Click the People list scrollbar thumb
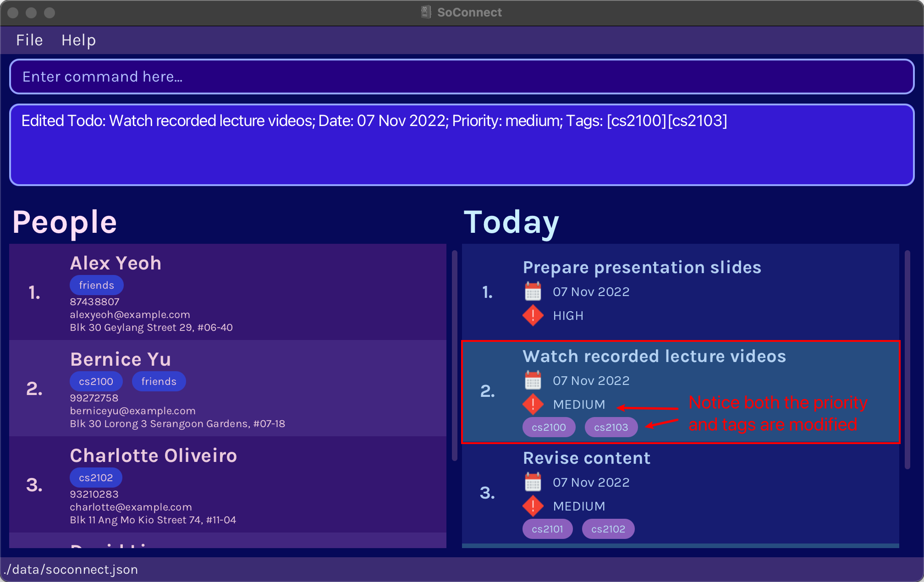Screen dimensions: 924x582 (454, 355)
